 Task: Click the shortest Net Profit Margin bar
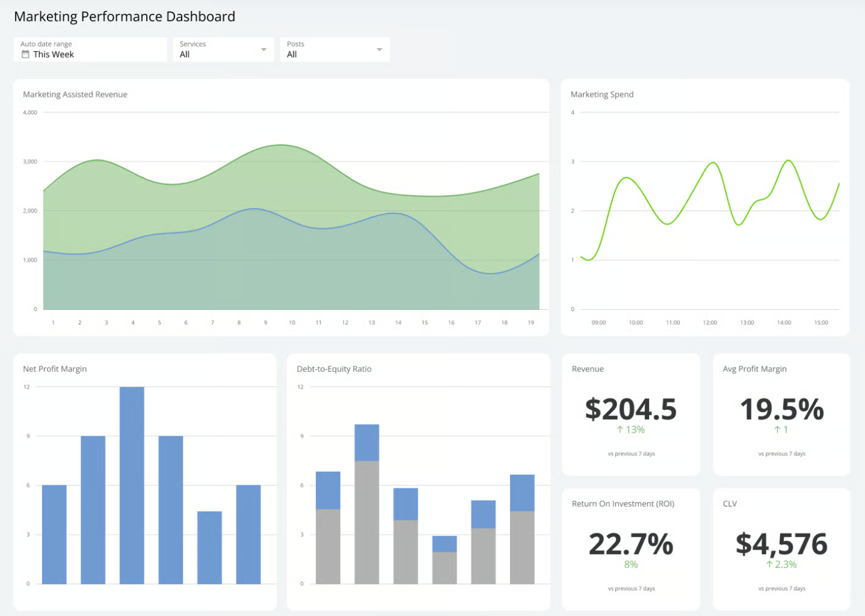click(209, 547)
